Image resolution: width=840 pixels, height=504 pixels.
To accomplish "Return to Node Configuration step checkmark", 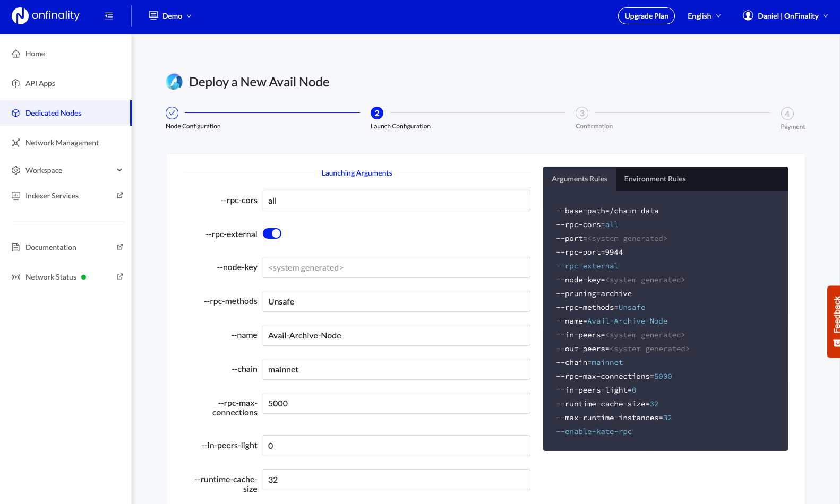I will coord(172,113).
